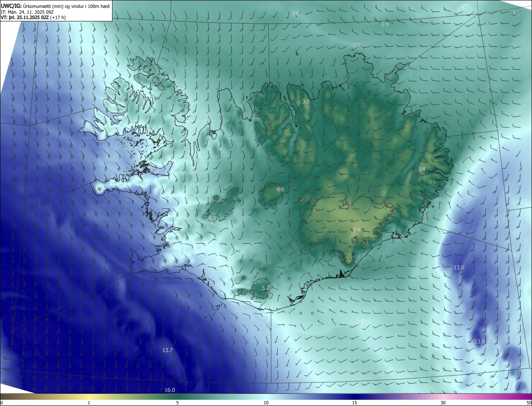
Task: Click the 9.4 value label on the map
Action: point(463,8)
